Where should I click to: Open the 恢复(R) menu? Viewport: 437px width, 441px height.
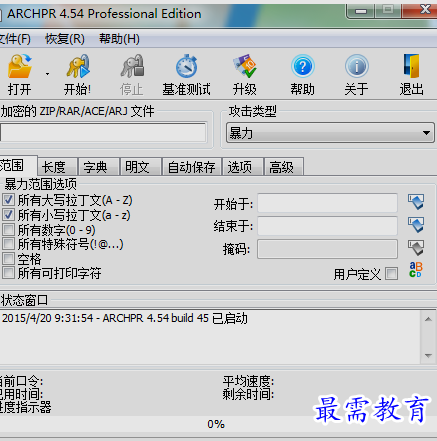65,39
